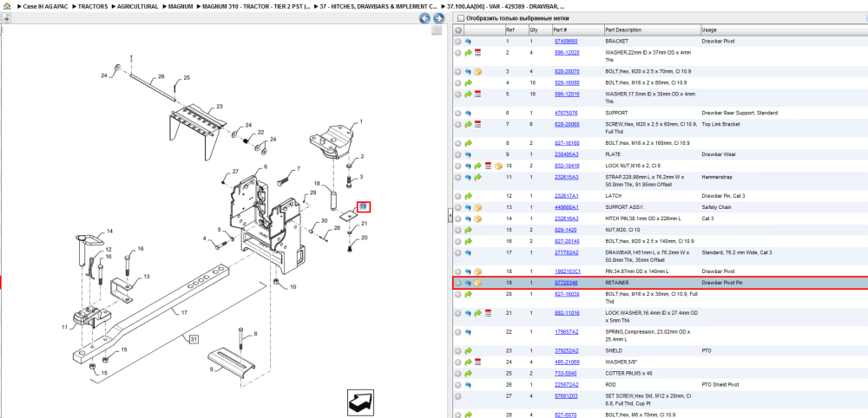Select callout 23 on the diagram

220,106
